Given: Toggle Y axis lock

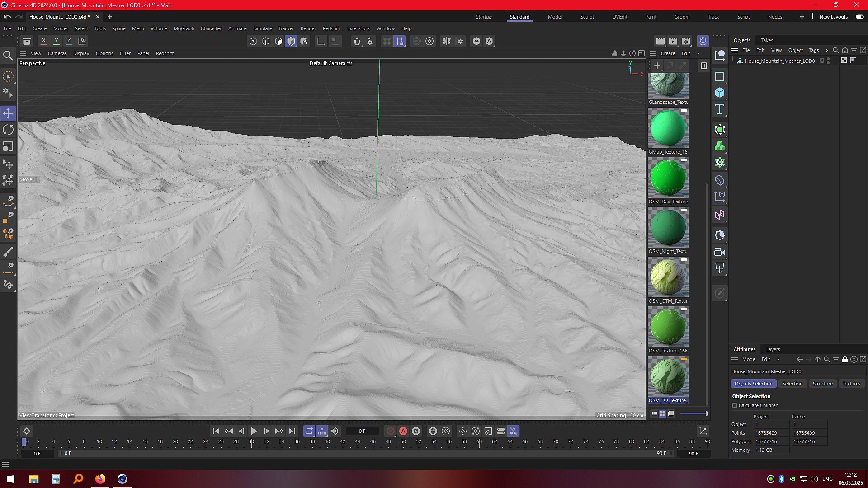Looking at the screenshot, I should [57, 41].
